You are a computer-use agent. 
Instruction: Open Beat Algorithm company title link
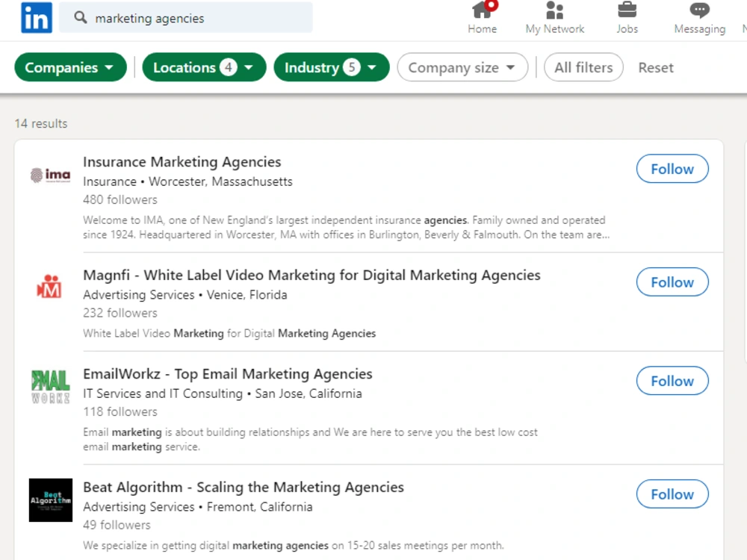tap(244, 487)
